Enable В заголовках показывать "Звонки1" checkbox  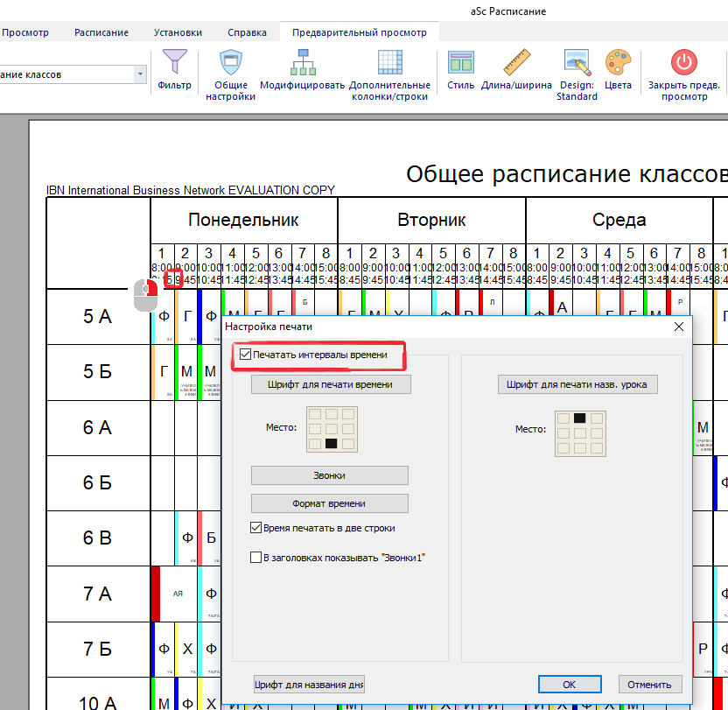(256, 557)
